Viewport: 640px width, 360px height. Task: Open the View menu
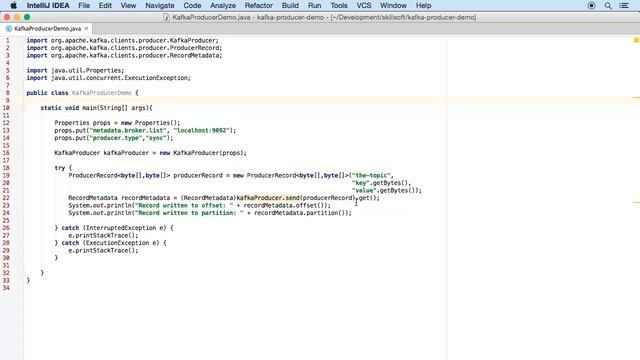(128, 5)
